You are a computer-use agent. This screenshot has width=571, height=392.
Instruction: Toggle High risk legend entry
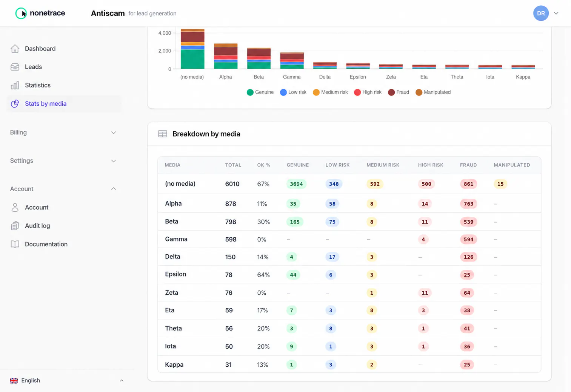[368, 92]
